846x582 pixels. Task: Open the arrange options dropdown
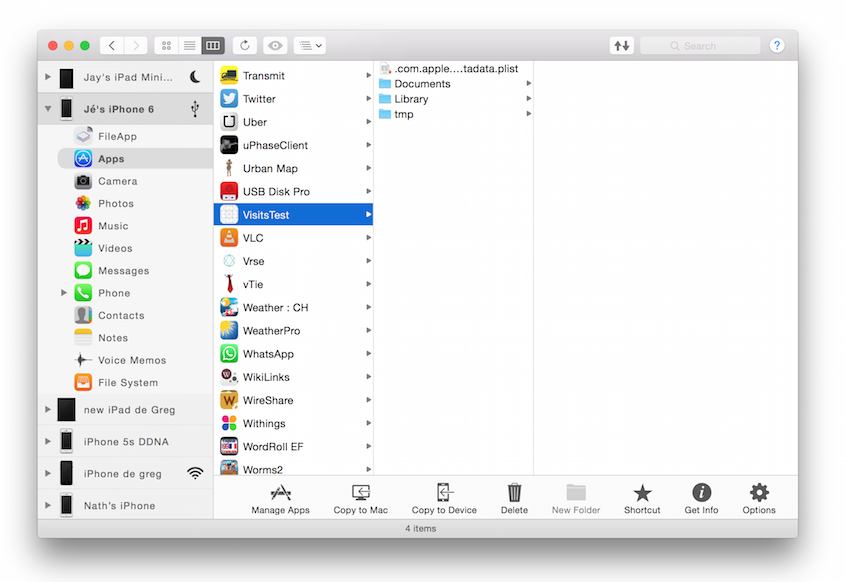tap(310, 46)
